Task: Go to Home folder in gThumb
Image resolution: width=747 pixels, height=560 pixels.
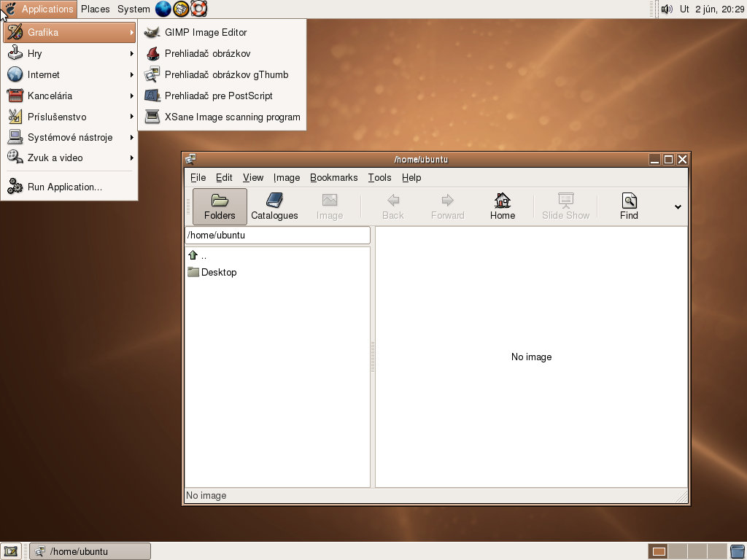Action: (x=503, y=206)
